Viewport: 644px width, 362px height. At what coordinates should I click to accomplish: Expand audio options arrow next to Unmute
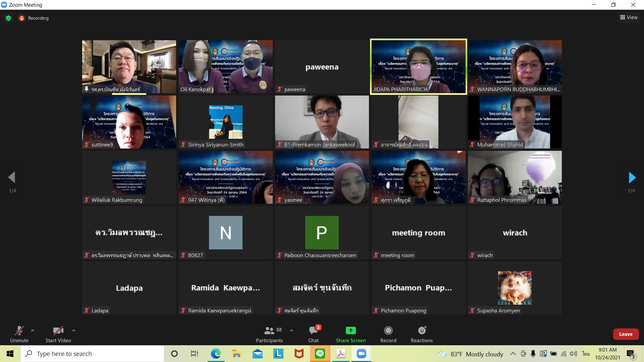coord(33,330)
